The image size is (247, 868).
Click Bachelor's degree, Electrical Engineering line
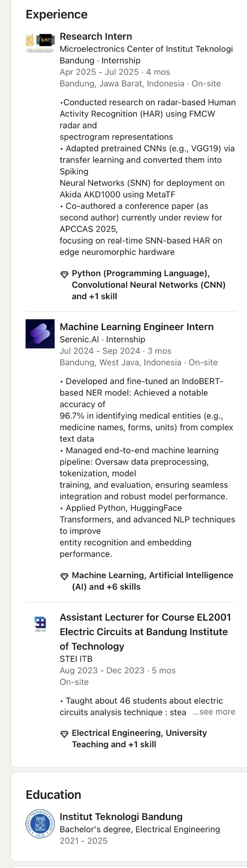[140, 829]
